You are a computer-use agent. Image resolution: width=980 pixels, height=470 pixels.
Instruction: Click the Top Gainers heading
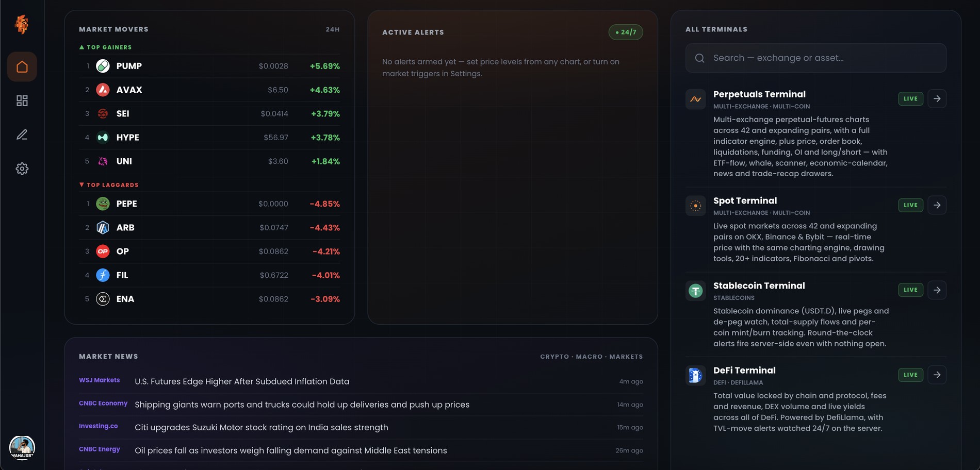(105, 47)
